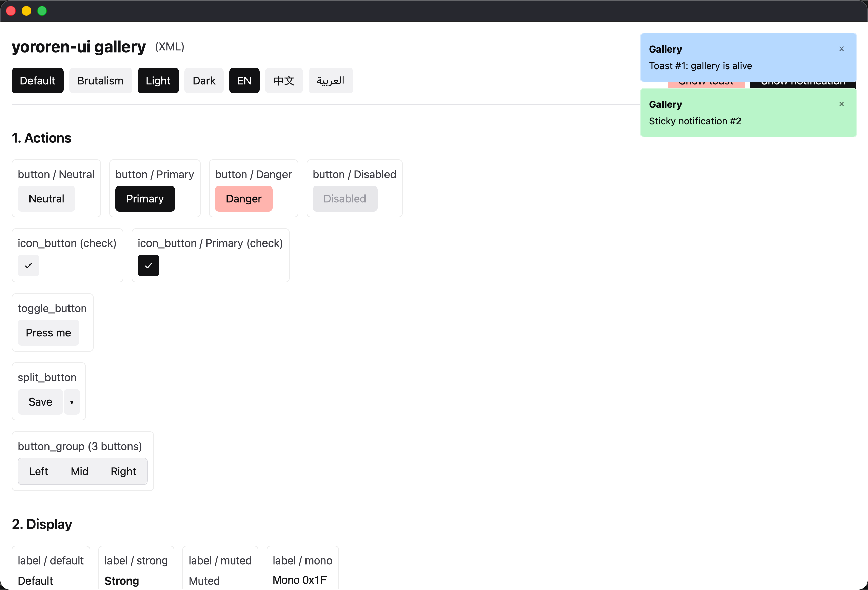Click the 'icon_button / Primary (check)' caption

click(x=210, y=243)
